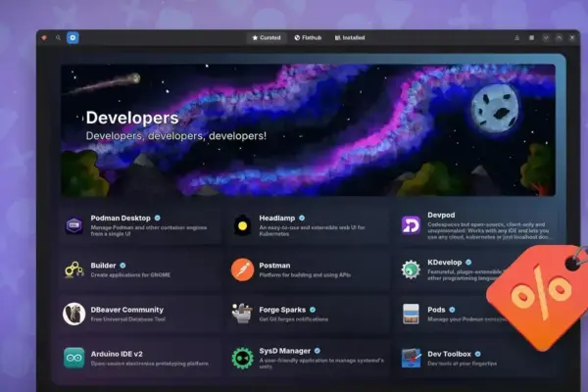
Task: Switch to the Flathub tab
Action: point(308,38)
